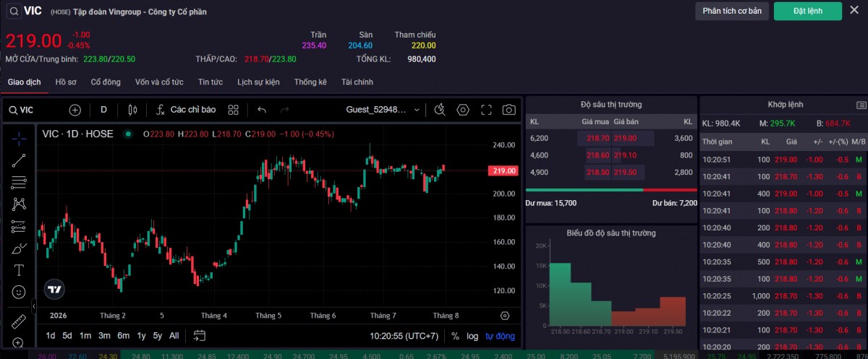
Task: Select the trend line drawing tool
Action: tap(19, 160)
